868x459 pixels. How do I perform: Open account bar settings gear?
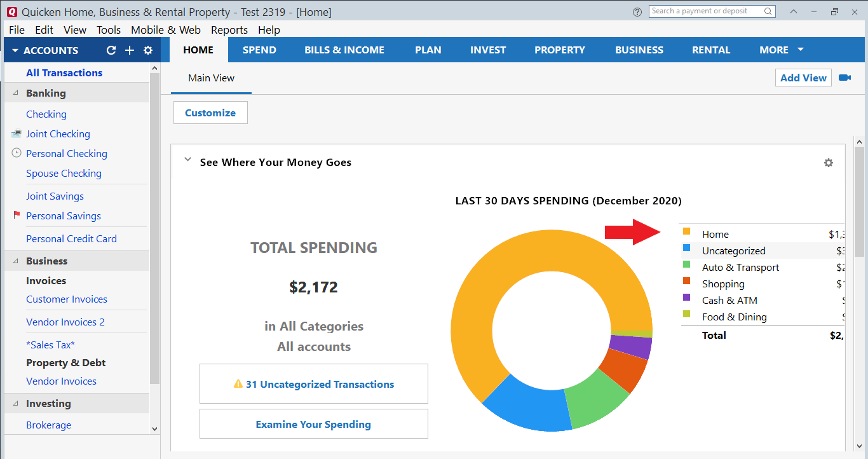[148, 50]
